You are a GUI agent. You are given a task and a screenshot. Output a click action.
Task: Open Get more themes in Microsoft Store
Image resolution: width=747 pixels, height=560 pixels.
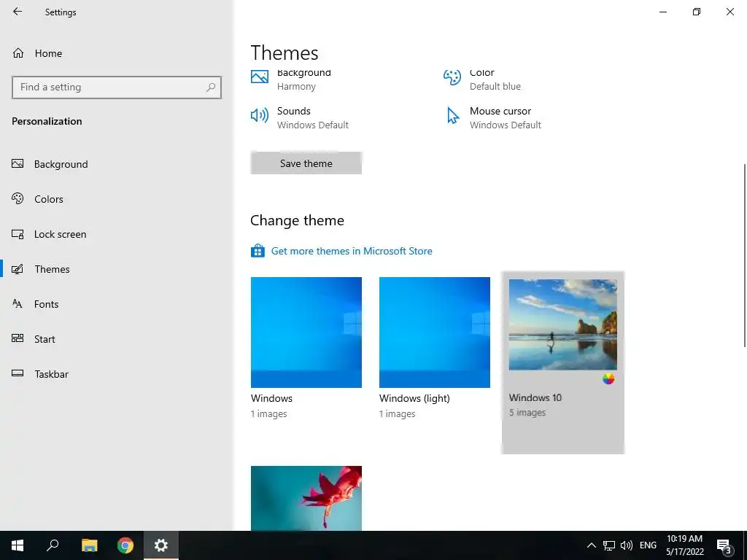[x=352, y=251]
